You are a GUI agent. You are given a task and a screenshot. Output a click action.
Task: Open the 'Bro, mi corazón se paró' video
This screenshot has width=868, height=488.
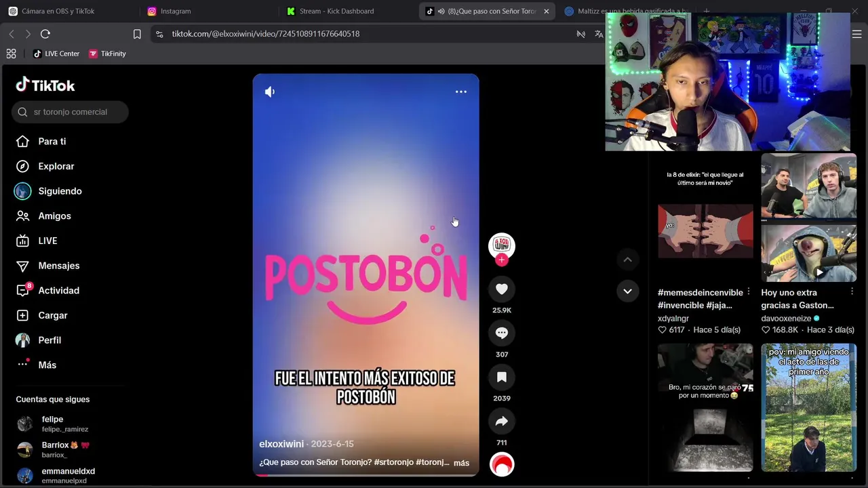pyautogui.click(x=705, y=407)
